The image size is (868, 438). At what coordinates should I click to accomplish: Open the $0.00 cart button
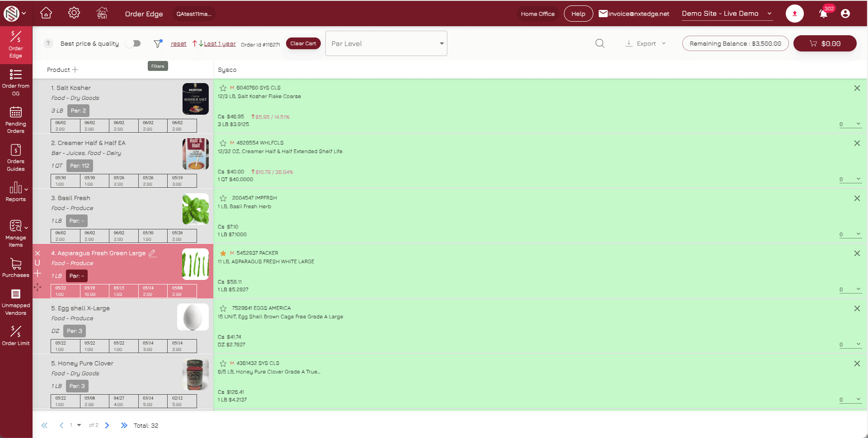(x=825, y=43)
